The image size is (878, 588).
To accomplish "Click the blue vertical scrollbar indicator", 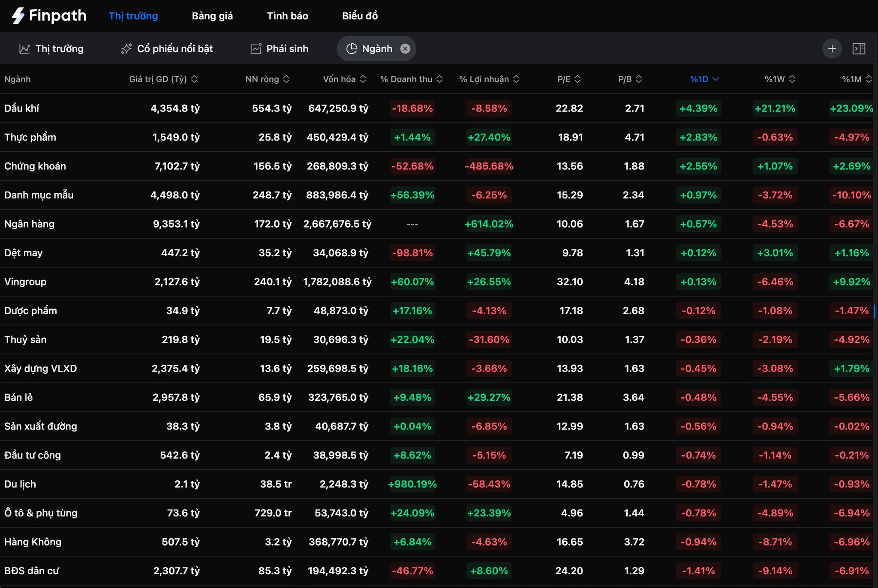I will click(x=874, y=311).
